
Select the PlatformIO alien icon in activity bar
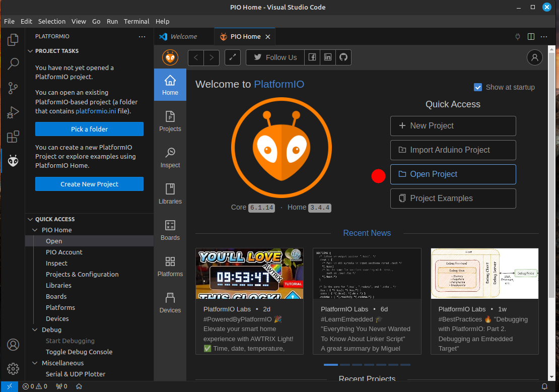pyautogui.click(x=13, y=161)
